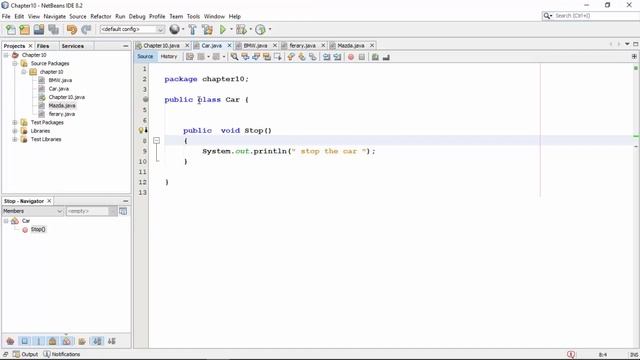Viewport: 640px width, 360px height.
Task: Click the Save All toolbar icon
Action: click(x=53, y=29)
